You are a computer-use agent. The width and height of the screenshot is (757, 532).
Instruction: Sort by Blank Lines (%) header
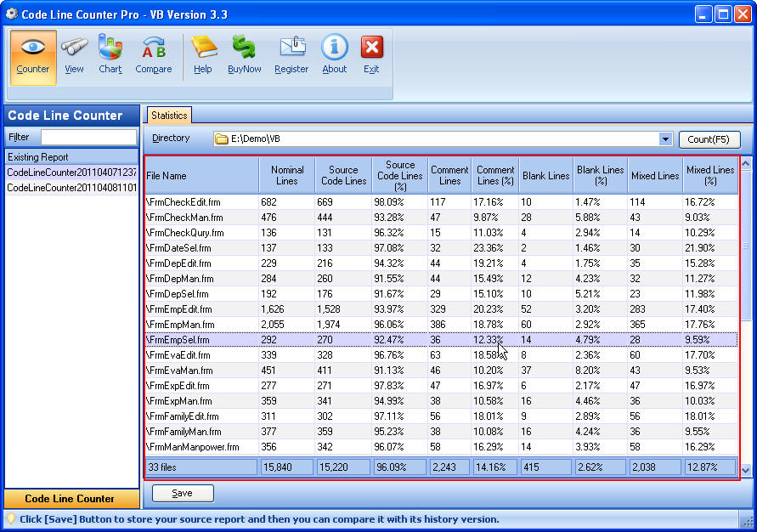click(x=600, y=176)
